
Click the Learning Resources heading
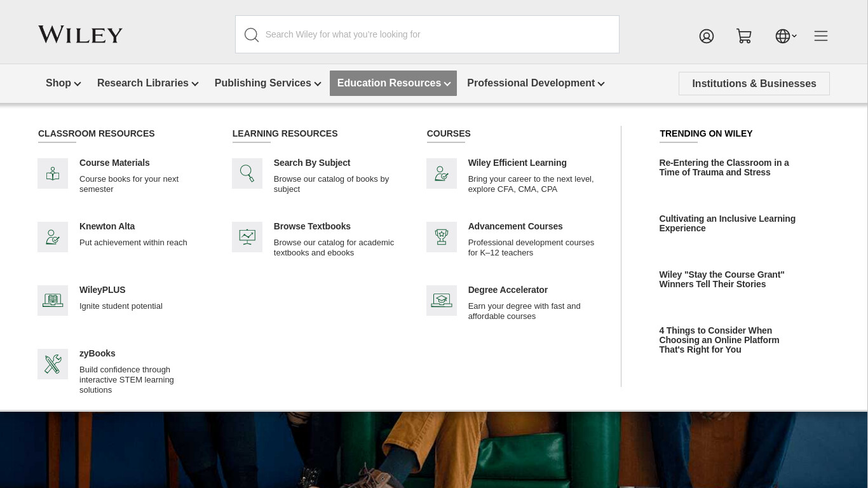click(x=285, y=133)
